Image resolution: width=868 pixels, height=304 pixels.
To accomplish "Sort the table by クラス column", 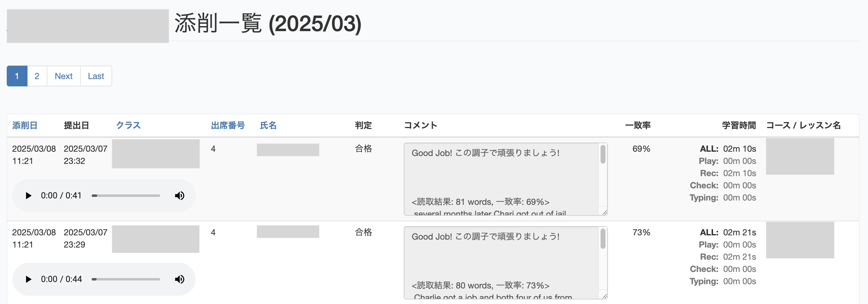I will 128,125.
